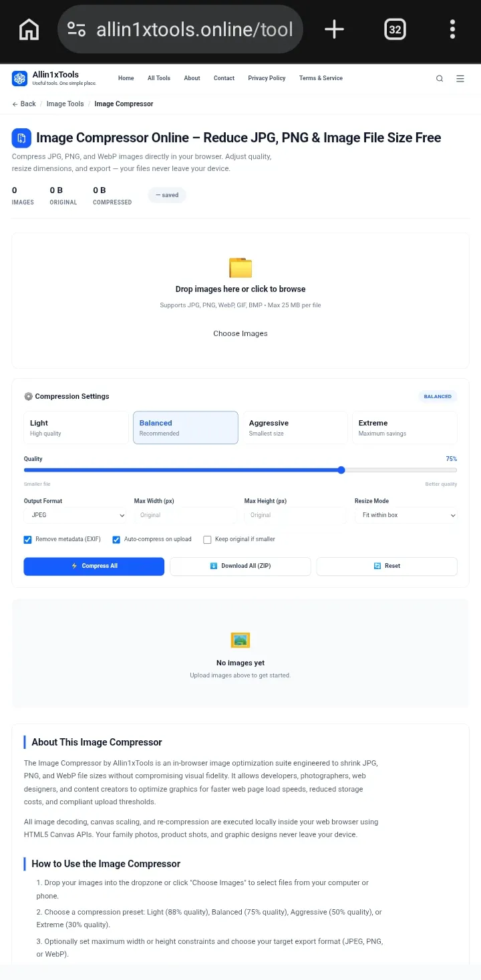
Task: Open the Resize Mode dropdown
Action: click(406, 515)
